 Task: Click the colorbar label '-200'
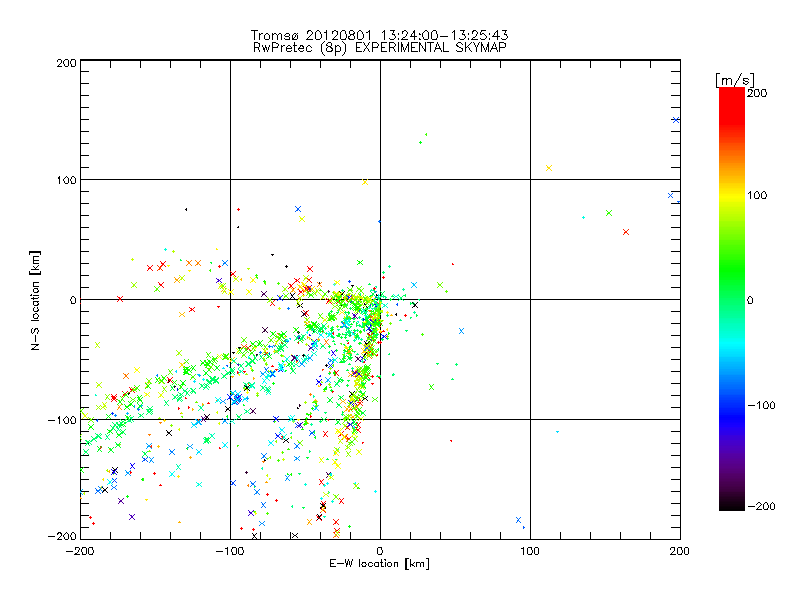[x=762, y=506]
